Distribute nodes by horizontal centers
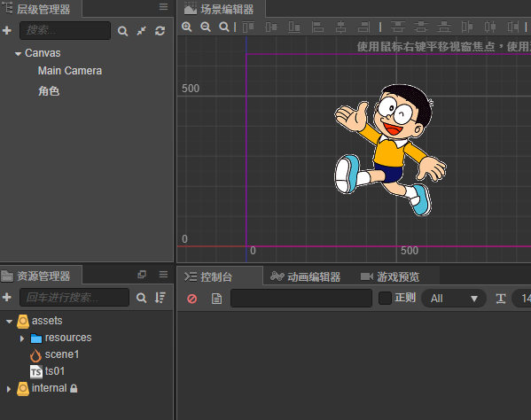This screenshot has width=531, height=420. coord(490,27)
